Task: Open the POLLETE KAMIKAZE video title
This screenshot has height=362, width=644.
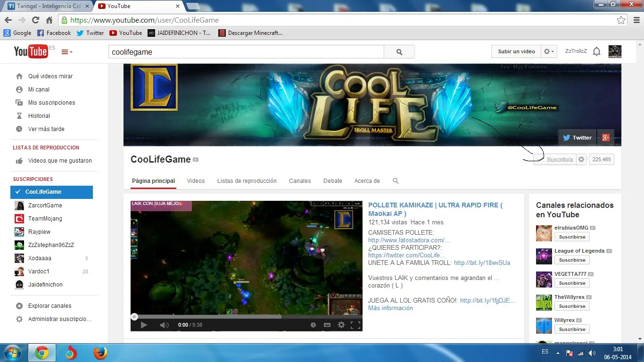Action: 435,209
